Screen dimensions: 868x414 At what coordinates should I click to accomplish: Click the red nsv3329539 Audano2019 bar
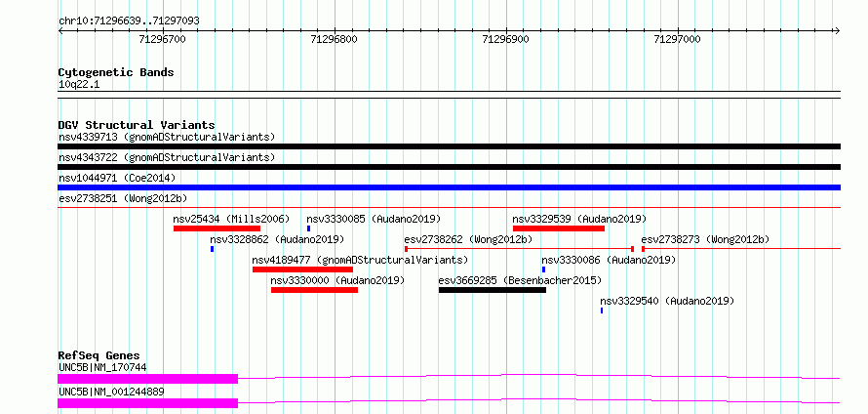pyautogui.click(x=559, y=228)
